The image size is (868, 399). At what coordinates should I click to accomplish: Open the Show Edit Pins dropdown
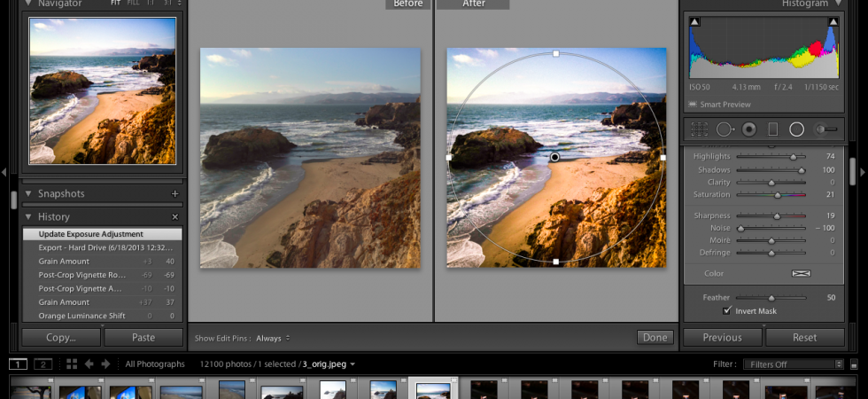coord(273,338)
